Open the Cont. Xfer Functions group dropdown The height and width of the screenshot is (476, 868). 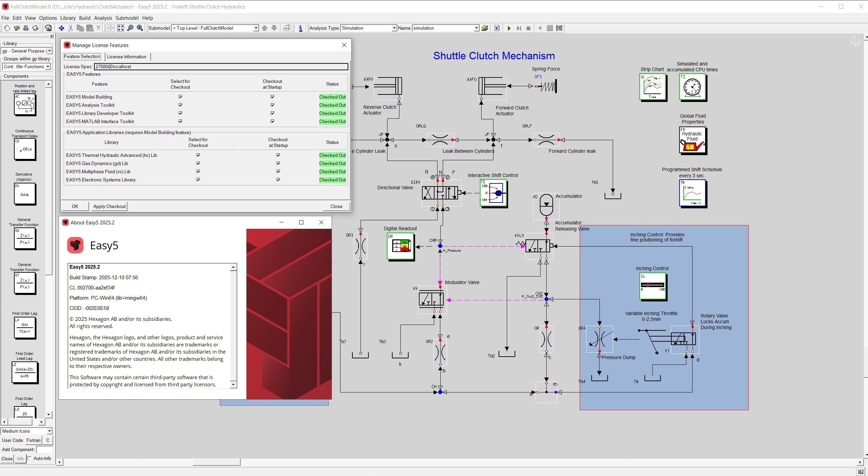[48, 67]
